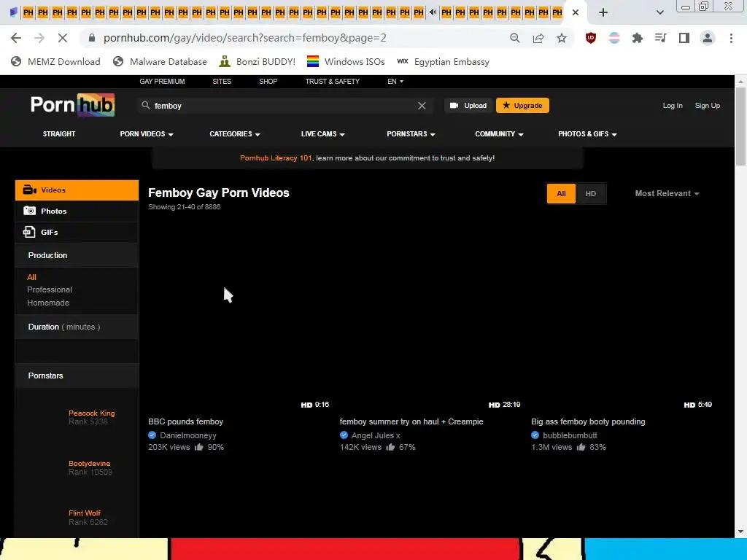Select the Videos sidebar tab

point(77,190)
